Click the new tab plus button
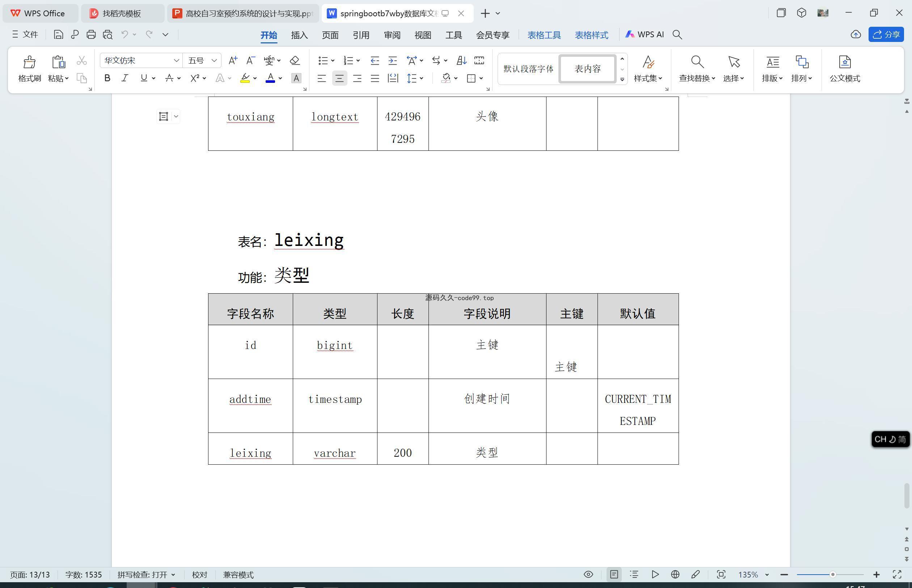Screen dimensions: 912x588 click(x=485, y=13)
